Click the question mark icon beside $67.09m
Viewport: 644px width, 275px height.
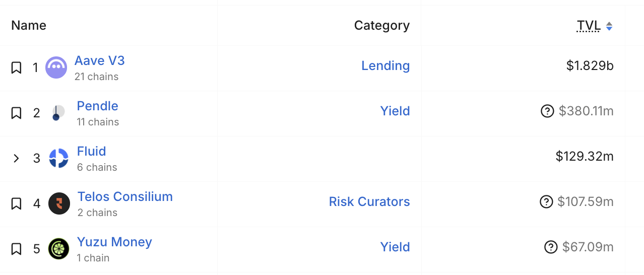[x=551, y=247]
